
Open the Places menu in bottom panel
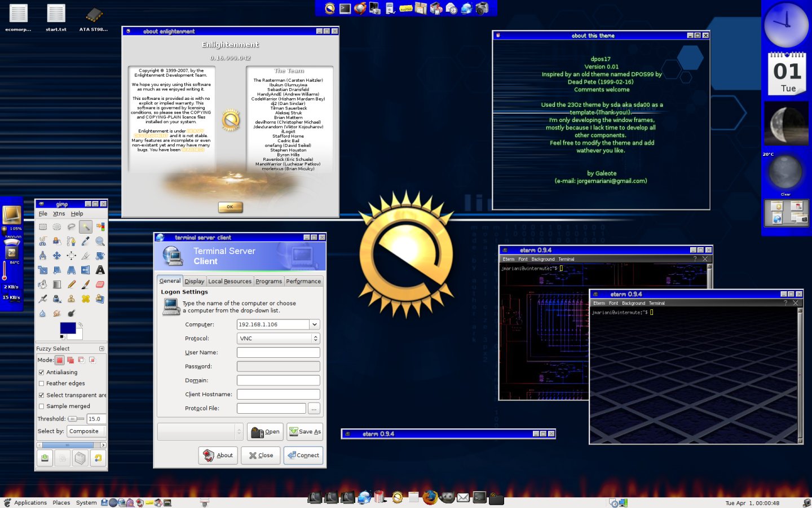pos(61,503)
